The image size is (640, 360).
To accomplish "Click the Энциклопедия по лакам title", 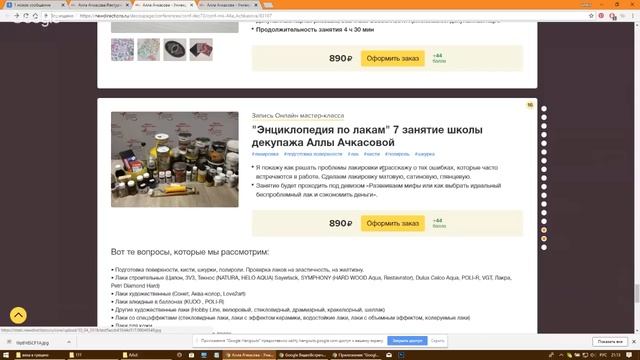I will 367,136.
